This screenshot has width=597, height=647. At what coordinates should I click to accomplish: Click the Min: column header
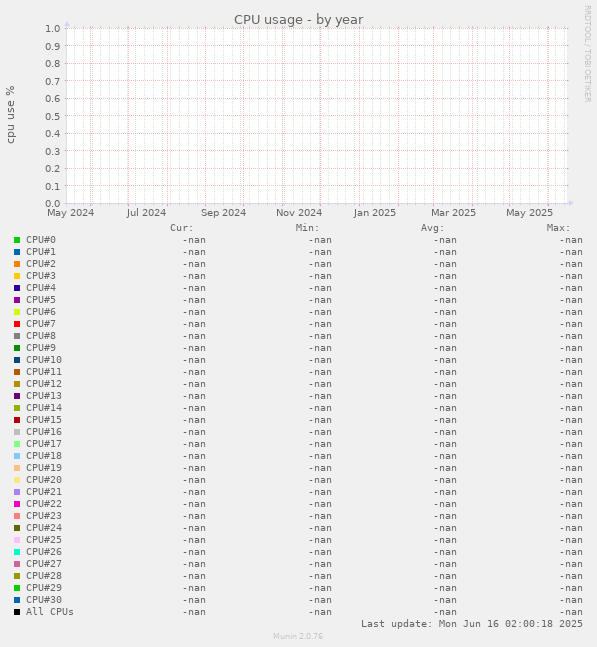(x=307, y=228)
